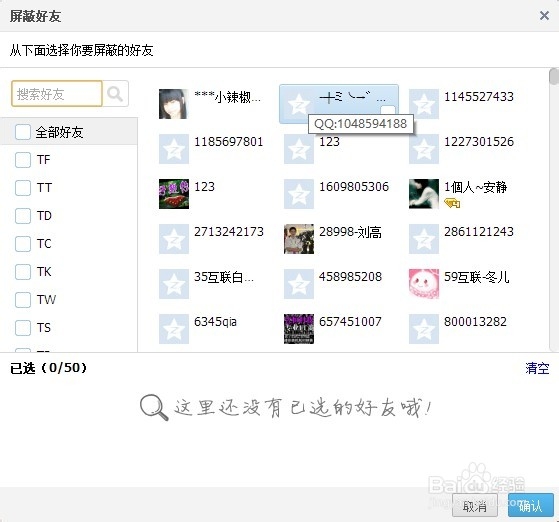Viewport: 559px width, 522px height.
Task: Close the 屏蔽好友 dialog with X
Action: click(544, 15)
